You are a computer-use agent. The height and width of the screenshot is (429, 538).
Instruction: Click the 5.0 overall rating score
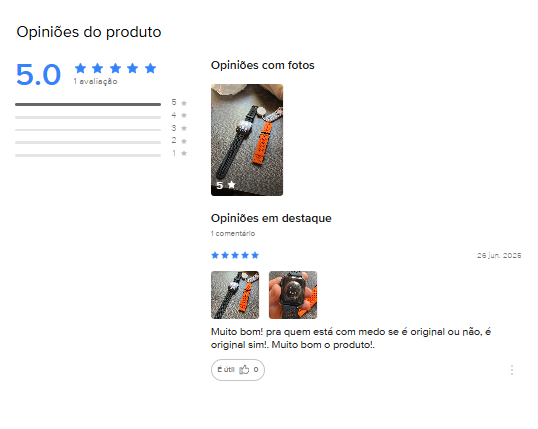click(x=38, y=74)
